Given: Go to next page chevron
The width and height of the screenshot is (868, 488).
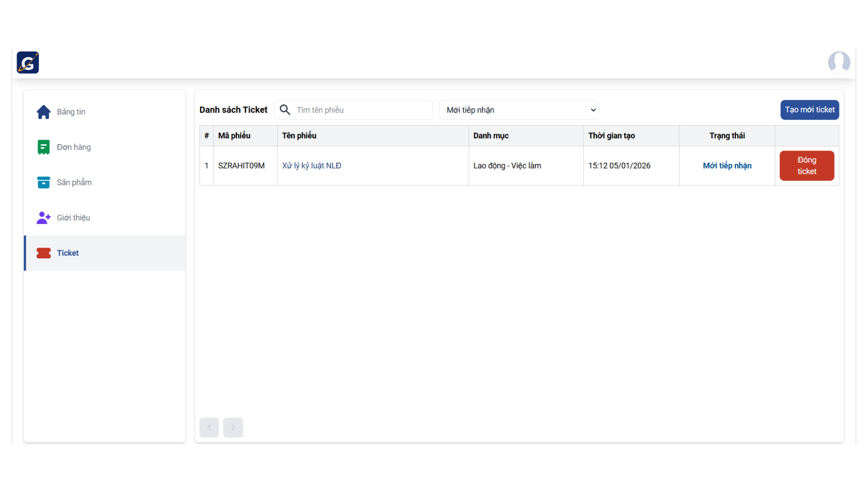Looking at the screenshot, I should [x=233, y=427].
